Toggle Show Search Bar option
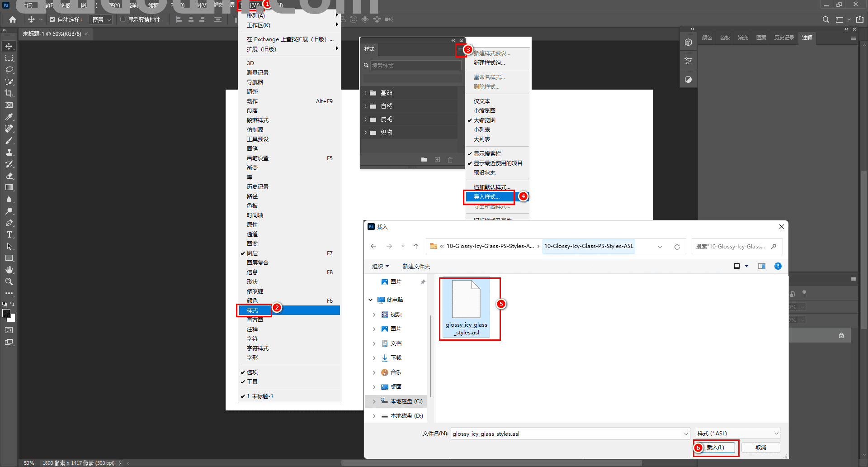The height and width of the screenshot is (467, 868). click(487, 154)
